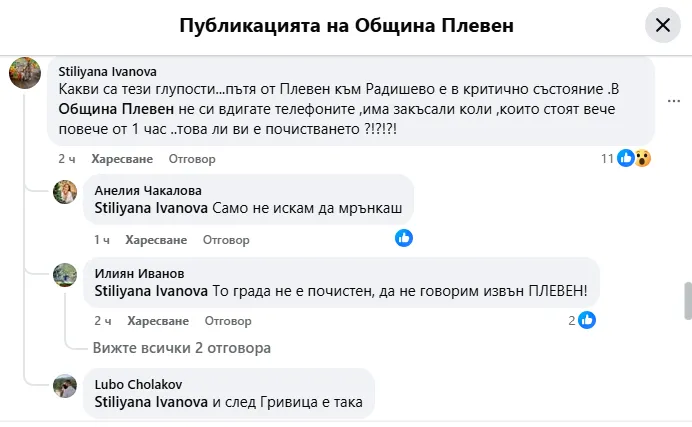Click the '2 ч' timestamp on top comment
The height and width of the screenshot is (427, 692).
click(66, 158)
